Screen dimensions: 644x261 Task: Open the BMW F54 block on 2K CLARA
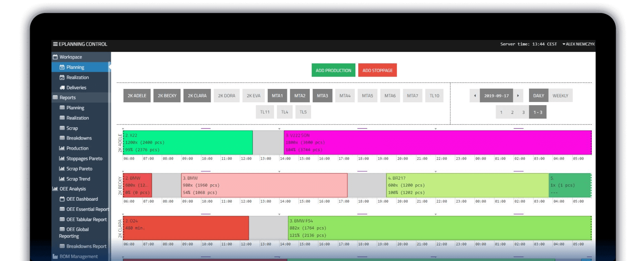440,228
